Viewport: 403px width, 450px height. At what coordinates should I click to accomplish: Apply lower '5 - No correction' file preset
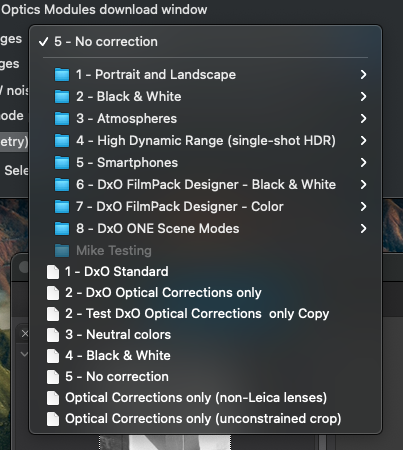(x=205, y=377)
